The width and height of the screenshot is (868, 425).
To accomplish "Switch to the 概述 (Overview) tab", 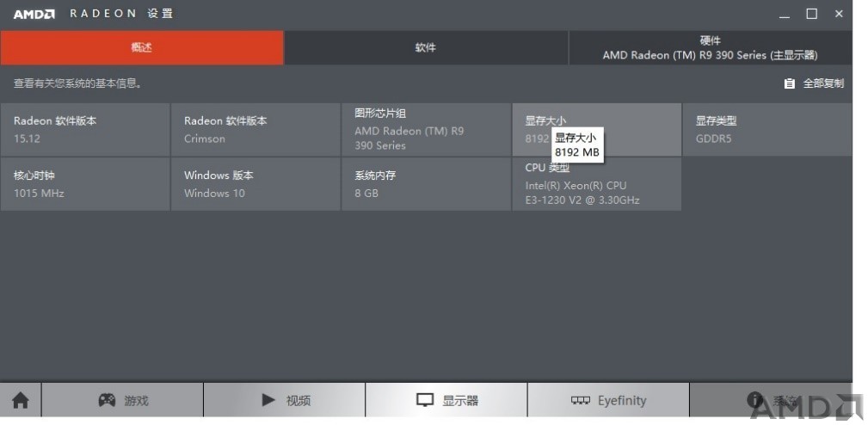I will [x=142, y=47].
